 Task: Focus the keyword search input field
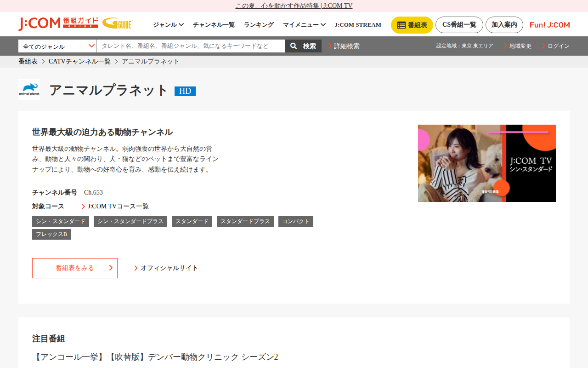tap(191, 46)
